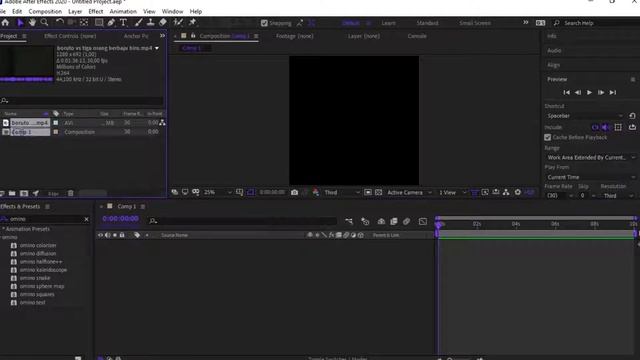
Task: Open the Active Camera dropdown
Action: pos(409,192)
